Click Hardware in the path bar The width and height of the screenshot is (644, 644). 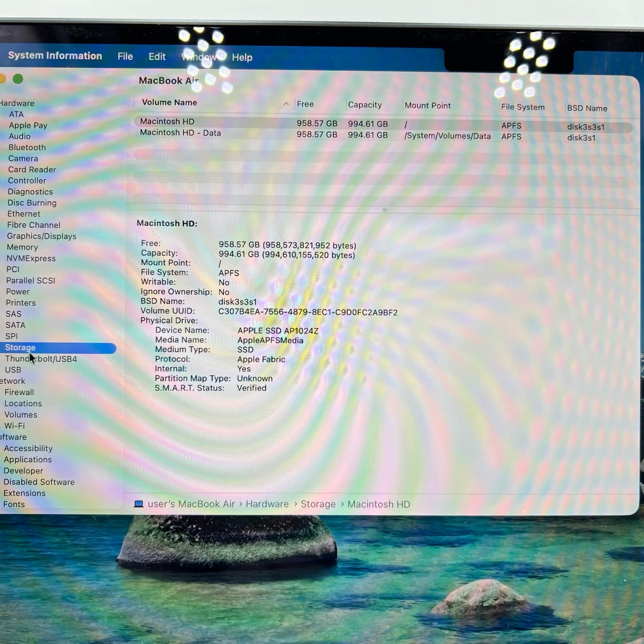267,504
